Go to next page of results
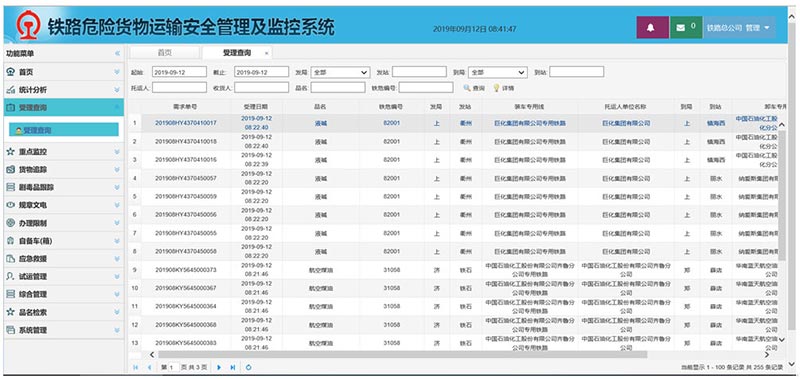Viewport: 800px width, 379px height. [219, 367]
